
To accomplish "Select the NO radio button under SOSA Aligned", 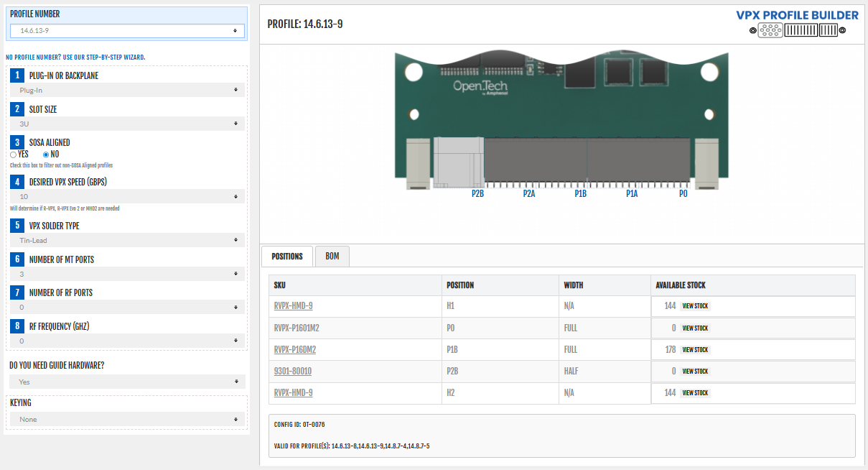I will click(45, 154).
